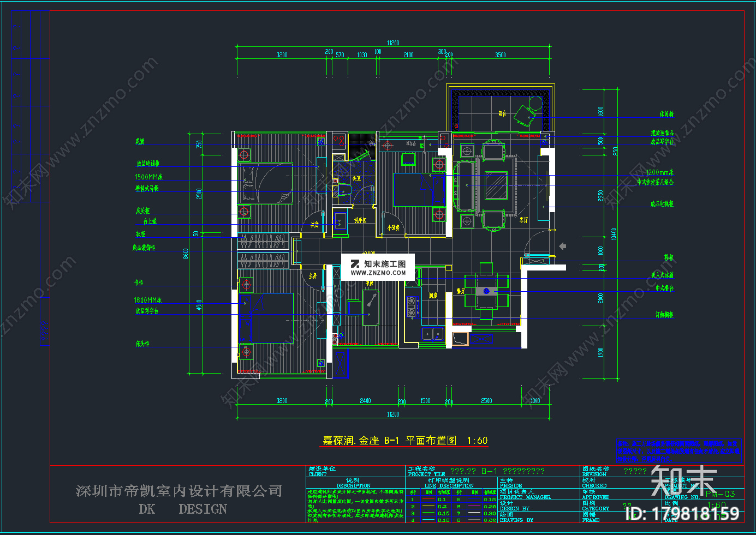Click the 衣柜 annotation text
This screenshot has width=756, height=535.
(140, 233)
